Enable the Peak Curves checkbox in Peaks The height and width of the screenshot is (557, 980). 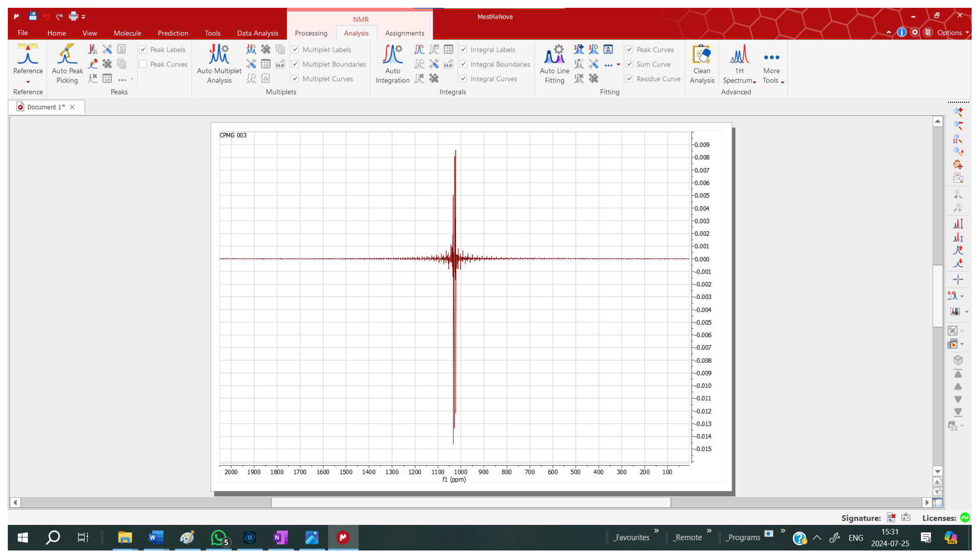(143, 64)
